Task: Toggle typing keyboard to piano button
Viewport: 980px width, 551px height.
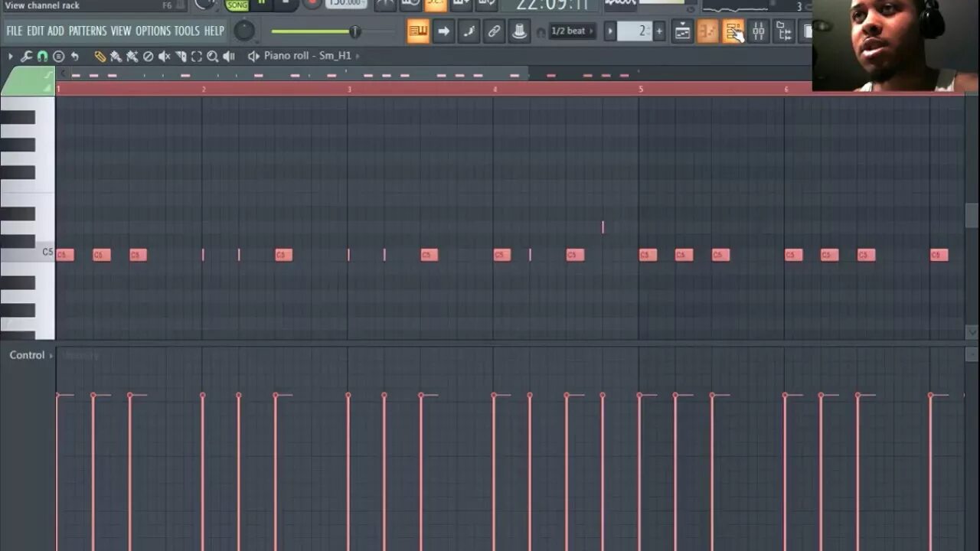Action: [x=418, y=31]
